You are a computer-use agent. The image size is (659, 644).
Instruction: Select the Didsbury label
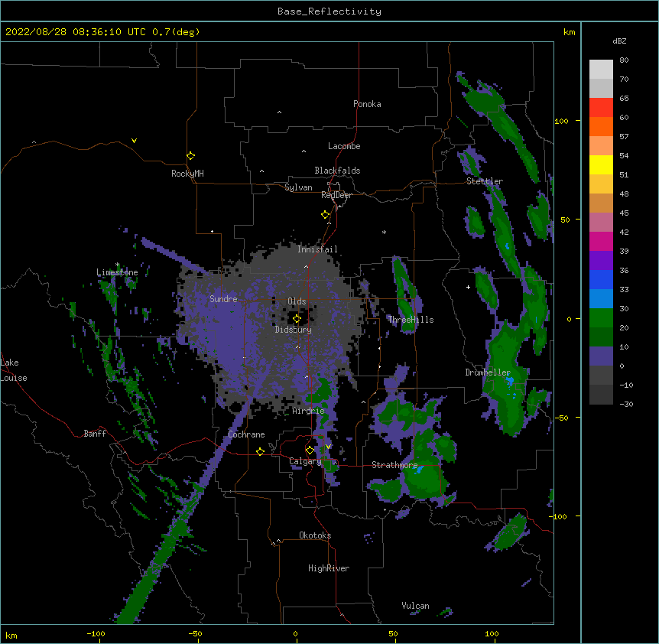294,330
